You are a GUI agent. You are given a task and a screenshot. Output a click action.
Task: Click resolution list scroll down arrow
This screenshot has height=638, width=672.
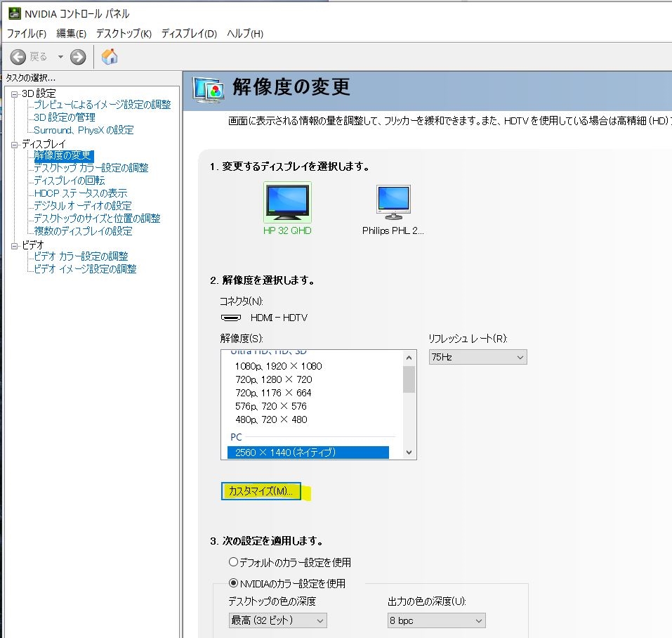[409, 453]
